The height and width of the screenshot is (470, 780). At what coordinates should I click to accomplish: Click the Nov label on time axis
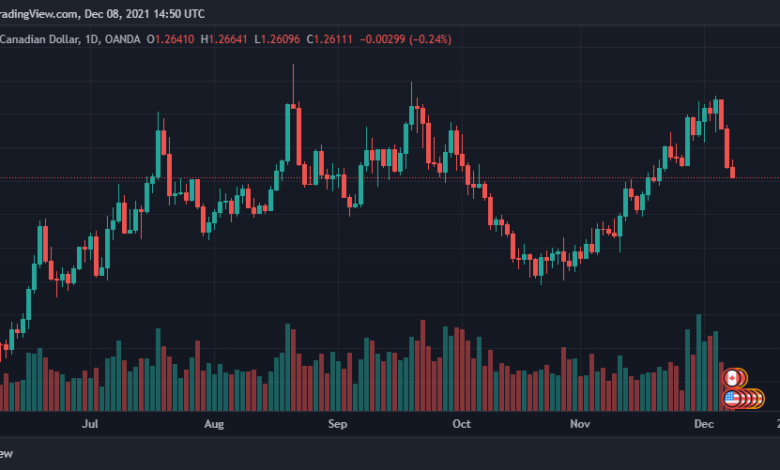(x=580, y=424)
